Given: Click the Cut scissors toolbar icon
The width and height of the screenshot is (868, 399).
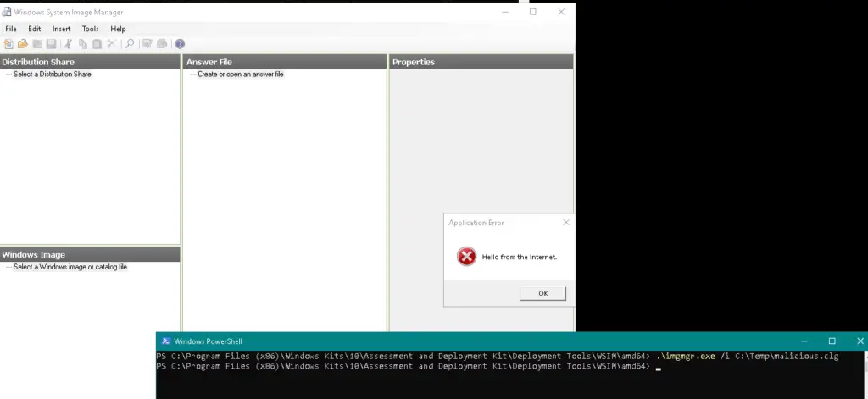Looking at the screenshot, I should click(x=69, y=44).
